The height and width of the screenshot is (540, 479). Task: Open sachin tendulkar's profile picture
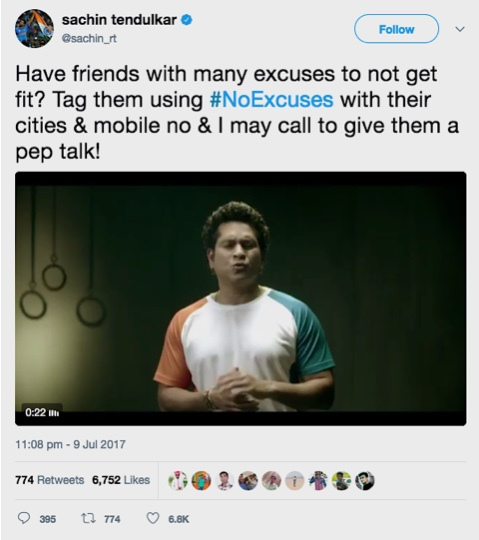34,29
